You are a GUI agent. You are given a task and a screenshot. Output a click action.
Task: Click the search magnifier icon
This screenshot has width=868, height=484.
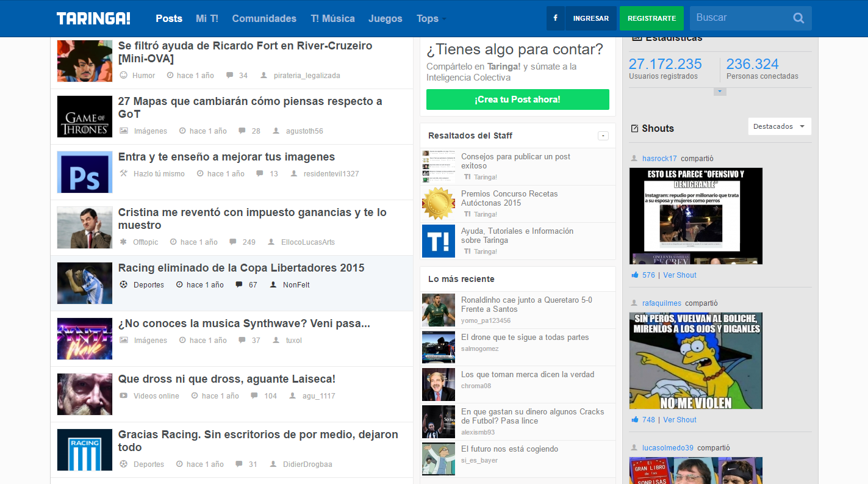click(798, 18)
